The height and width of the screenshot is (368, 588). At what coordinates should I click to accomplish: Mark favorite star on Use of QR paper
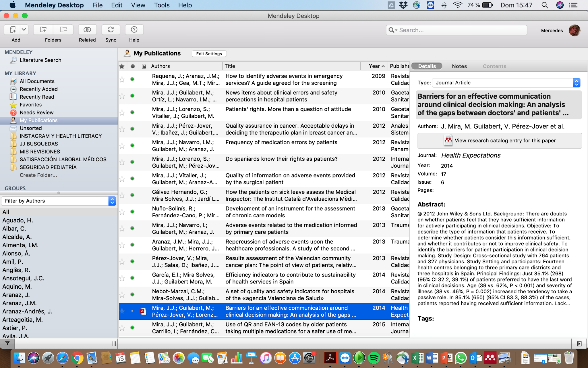click(122, 328)
